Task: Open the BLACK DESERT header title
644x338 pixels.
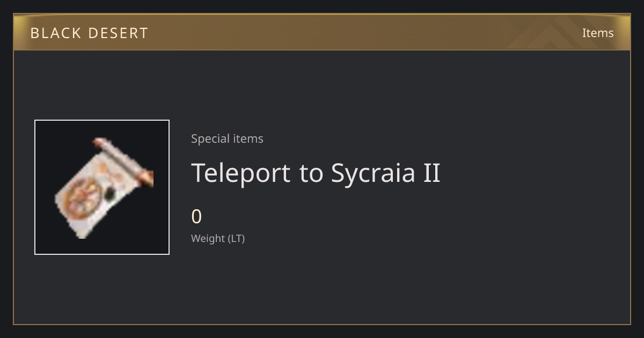Action: (89, 33)
